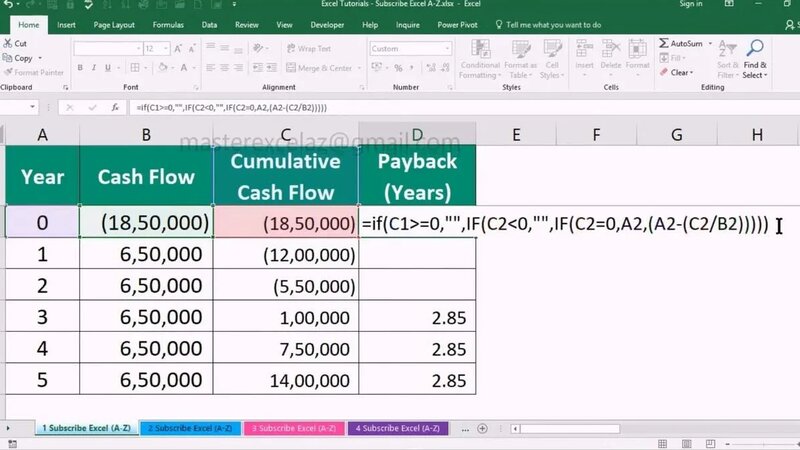Image resolution: width=800 pixels, height=450 pixels.
Task: Open the font size dropdown showing 12
Action: pyautogui.click(x=166, y=48)
